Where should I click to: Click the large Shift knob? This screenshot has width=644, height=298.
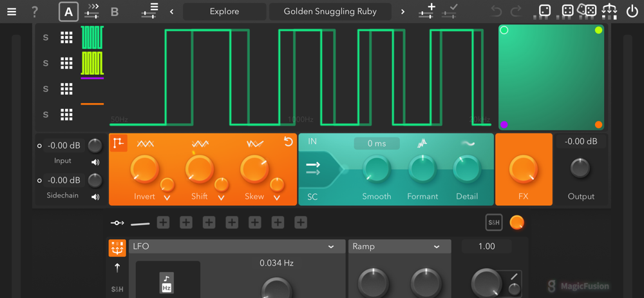coord(199,169)
